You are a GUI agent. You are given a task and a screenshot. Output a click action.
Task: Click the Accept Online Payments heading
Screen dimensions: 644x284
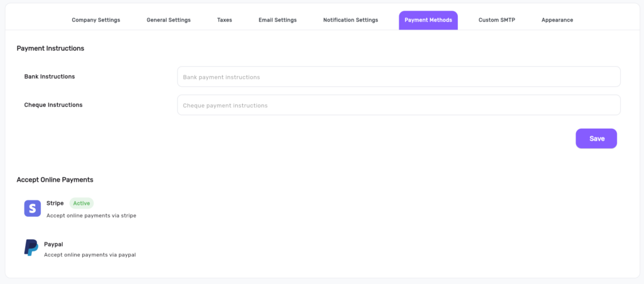coord(55,180)
